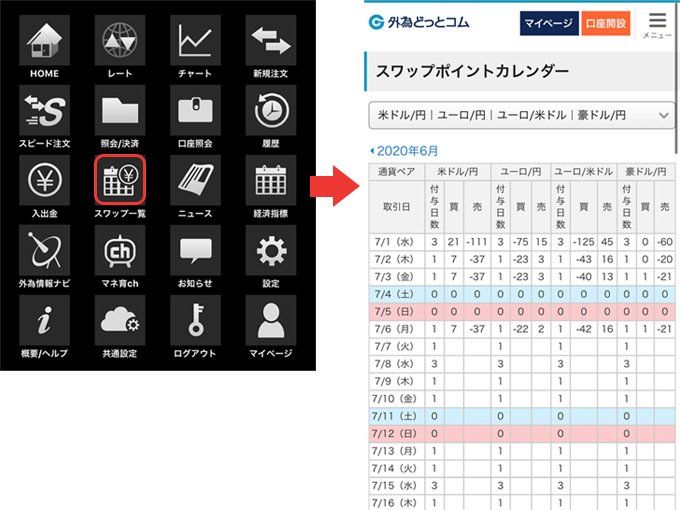Expand the currency pair dropdown
The image size is (680, 510).
pos(521,116)
